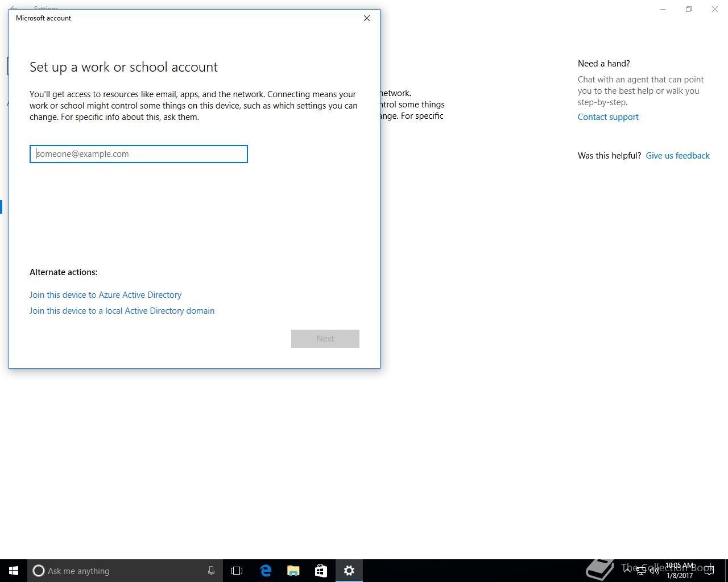
Task: Open Join this device to a local Active Directory domain
Action: tap(122, 311)
